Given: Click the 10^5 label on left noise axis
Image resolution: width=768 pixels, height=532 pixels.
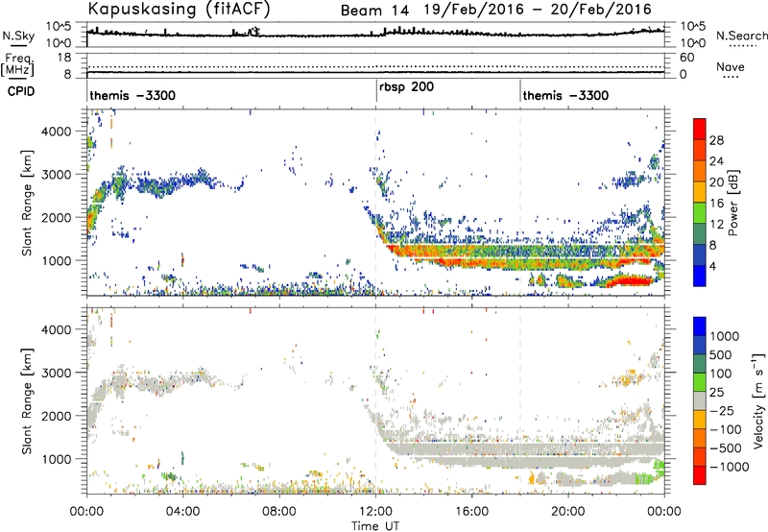Looking at the screenshot, I should [59, 27].
